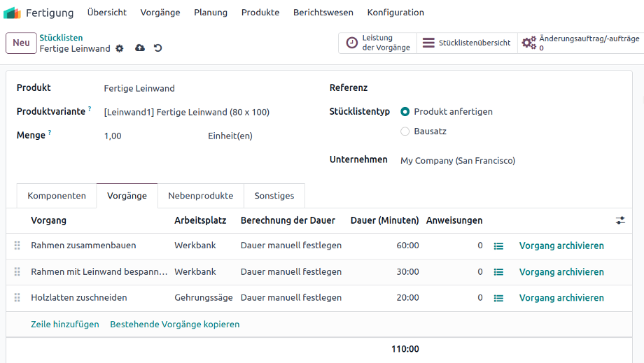Viewport: 644px width, 363px height.
Task: Click the 20:00 duration cell
Action: (x=408, y=297)
